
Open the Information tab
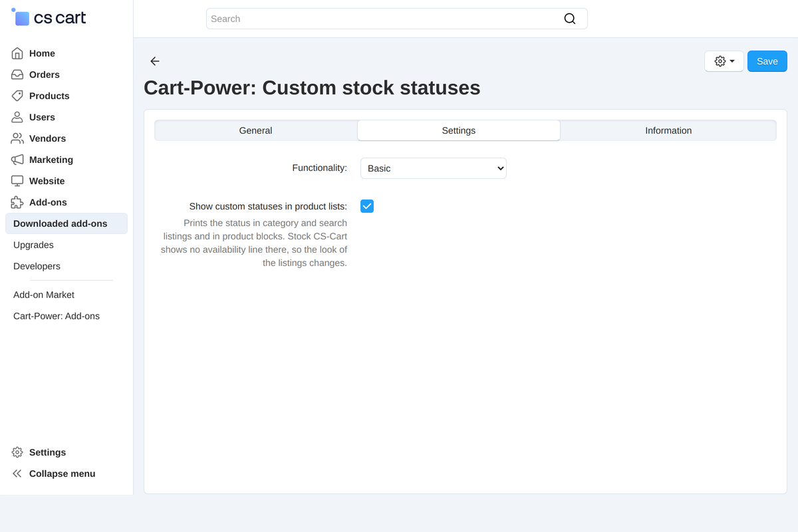click(668, 130)
